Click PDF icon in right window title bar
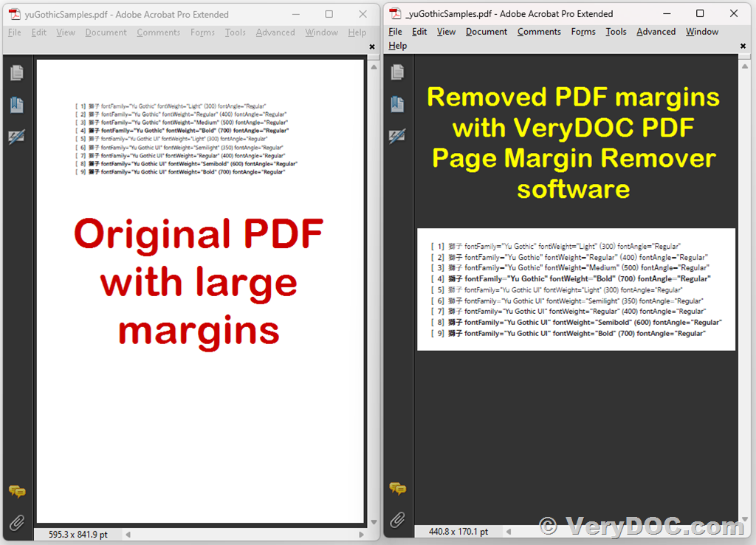The width and height of the screenshot is (756, 545). click(396, 13)
